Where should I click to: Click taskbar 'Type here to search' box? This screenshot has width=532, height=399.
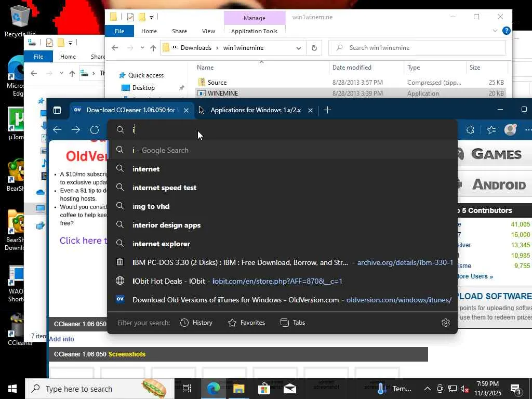[x=100, y=389]
